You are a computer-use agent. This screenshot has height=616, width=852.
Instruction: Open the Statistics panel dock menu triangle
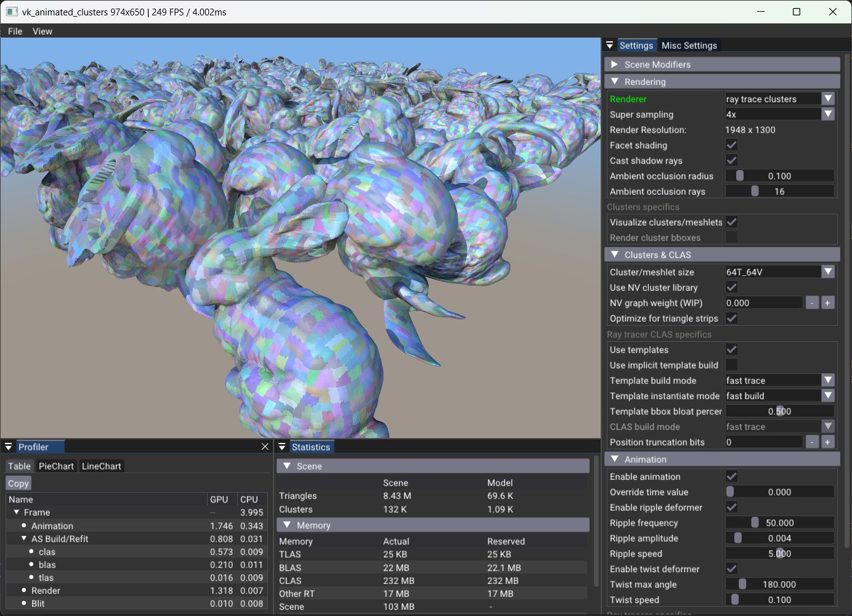[x=282, y=447]
